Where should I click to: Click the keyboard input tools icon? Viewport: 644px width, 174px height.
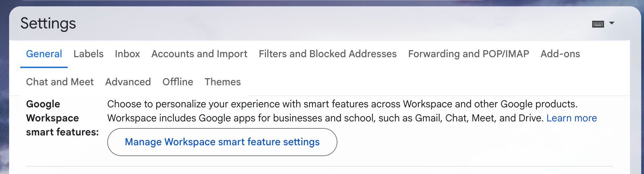(598, 24)
